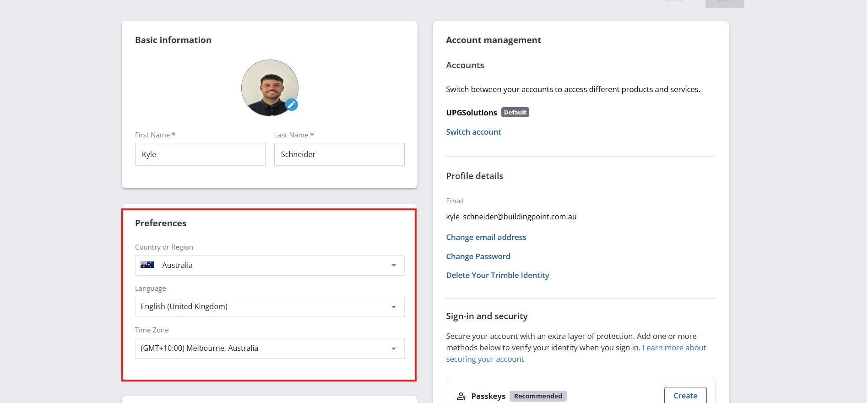
Task: Select the Melbourne, Australia time zone field
Action: click(270, 349)
